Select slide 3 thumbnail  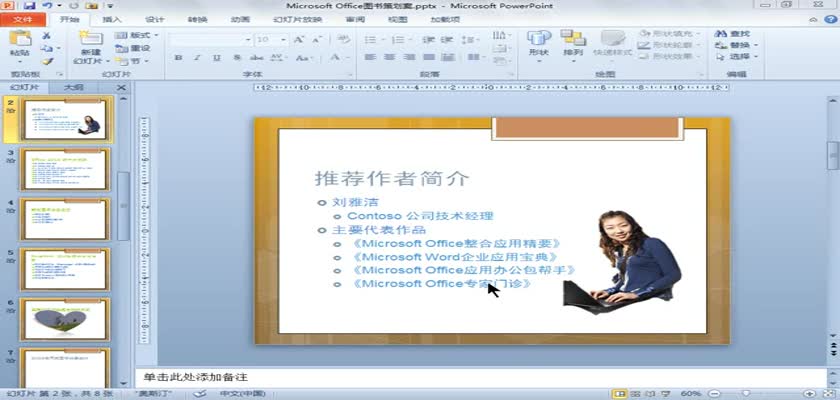(x=65, y=169)
